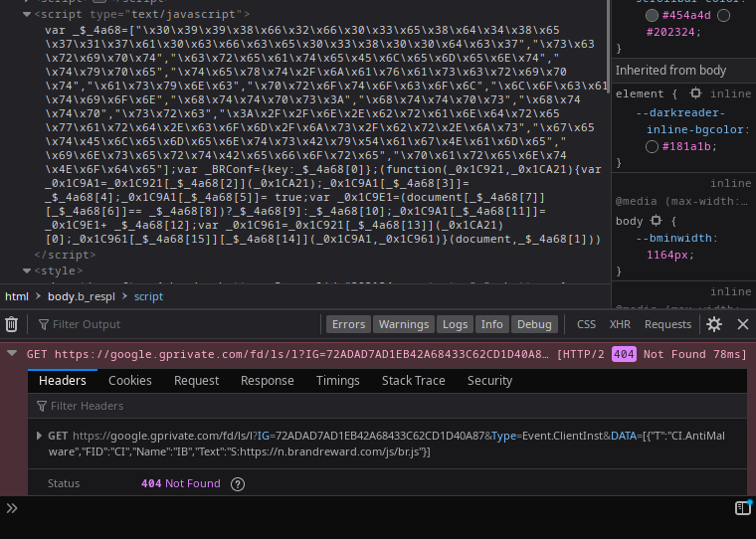Image resolution: width=756 pixels, height=539 pixels.
Task: Open the Cookies tab
Action: click(x=130, y=381)
